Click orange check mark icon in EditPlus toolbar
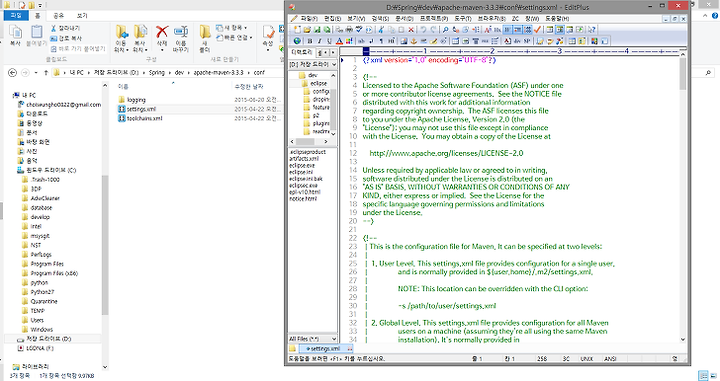Image resolution: width=720 pixels, height=381 pixels. 537,29
